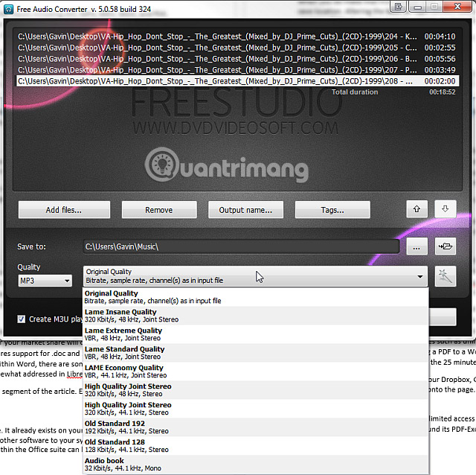Choose LAME Economy Quality preset
Screen dimensions: 476x475
click(256, 372)
